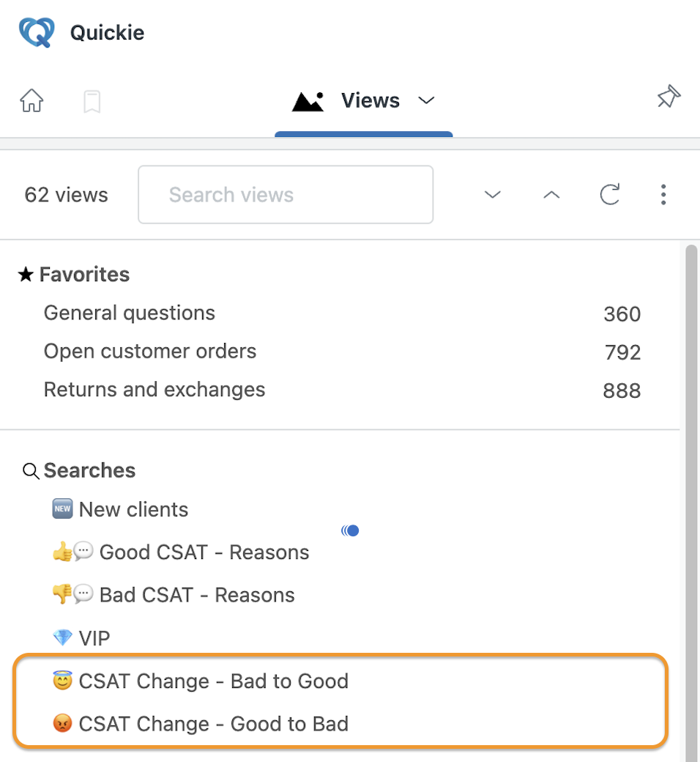Viewport: 700px width, 762px height.
Task: Open the Open customer orders view
Action: click(342, 352)
